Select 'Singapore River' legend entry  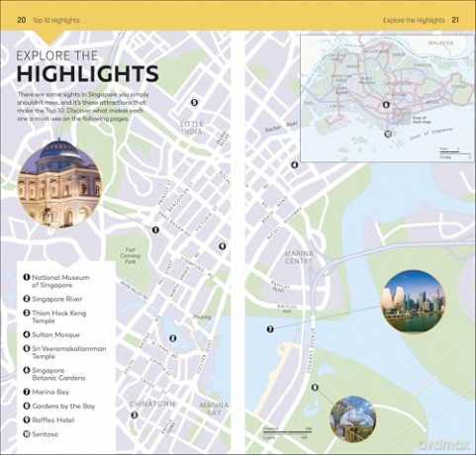52,299
